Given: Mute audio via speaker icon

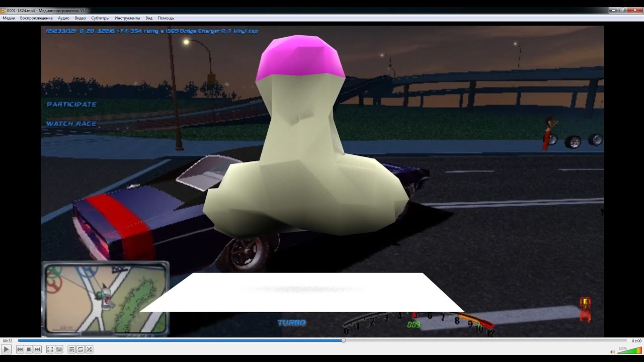Looking at the screenshot, I should coord(612,351).
